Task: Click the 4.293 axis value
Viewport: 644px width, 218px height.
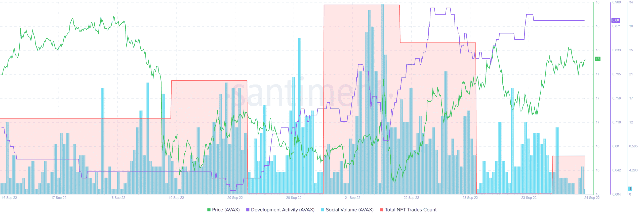Action: click(x=633, y=170)
